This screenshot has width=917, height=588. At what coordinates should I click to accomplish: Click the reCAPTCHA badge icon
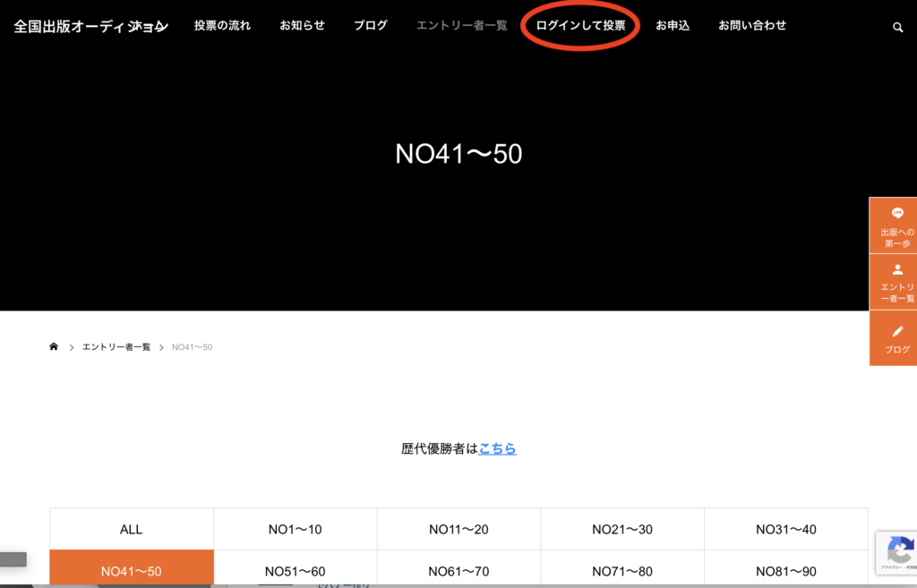(899, 550)
